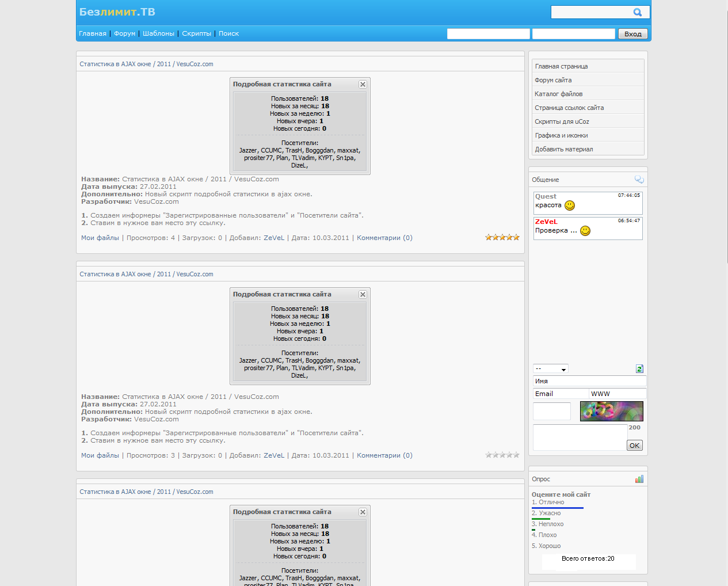Select Каталог файлов in the sidebar menu
Screen dimensions: 728x586
click(558, 94)
